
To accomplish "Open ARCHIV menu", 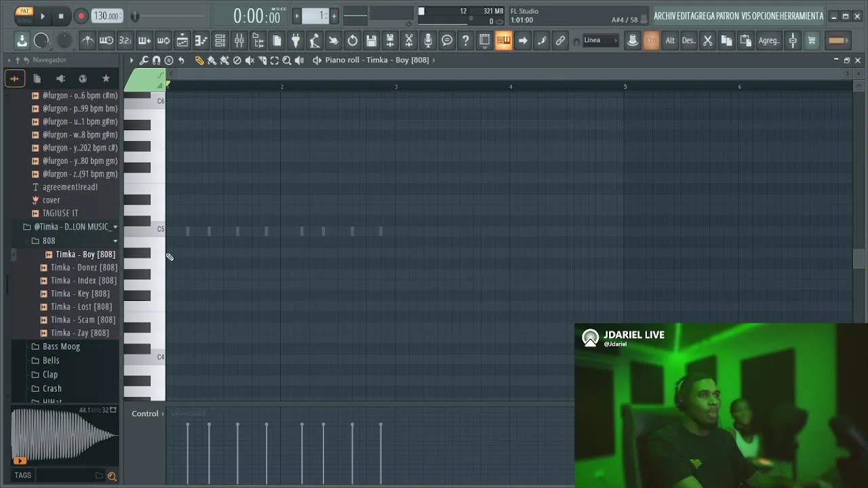I will coord(664,16).
